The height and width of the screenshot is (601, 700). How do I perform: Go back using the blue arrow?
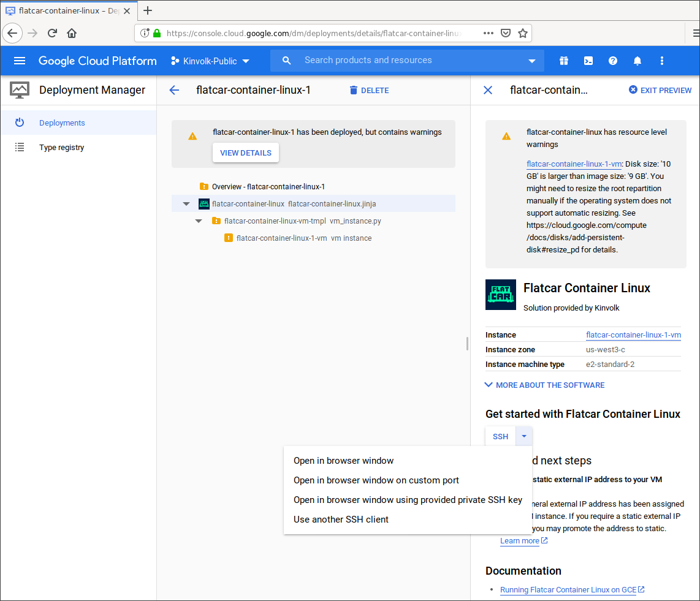click(x=174, y=90)
